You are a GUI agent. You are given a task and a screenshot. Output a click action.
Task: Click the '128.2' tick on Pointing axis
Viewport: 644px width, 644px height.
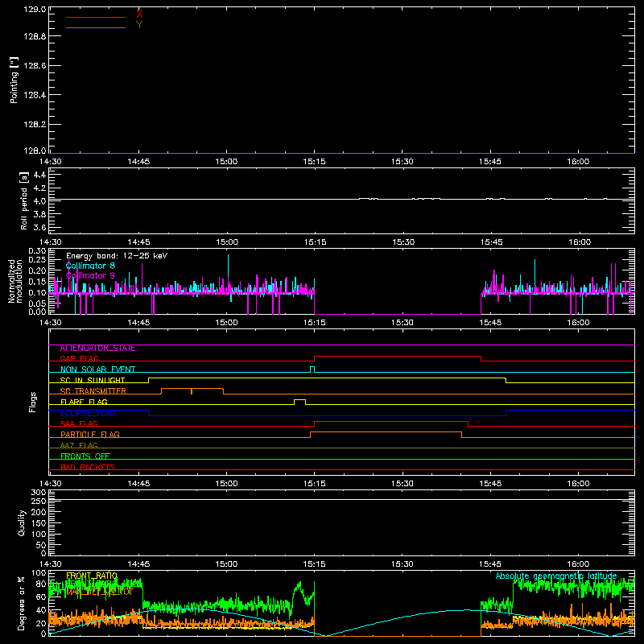tap(35, 125)
